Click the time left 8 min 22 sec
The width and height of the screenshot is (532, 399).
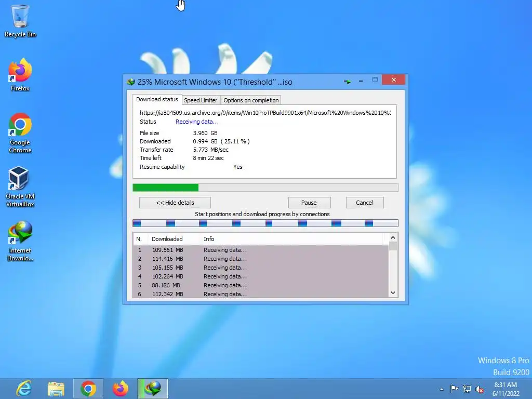coord(208,158)
